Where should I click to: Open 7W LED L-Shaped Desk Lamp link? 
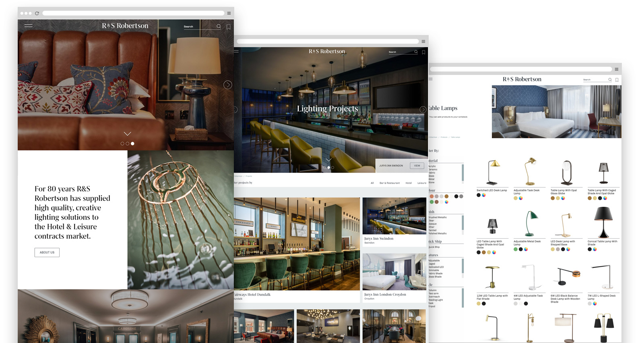[601, 297]
